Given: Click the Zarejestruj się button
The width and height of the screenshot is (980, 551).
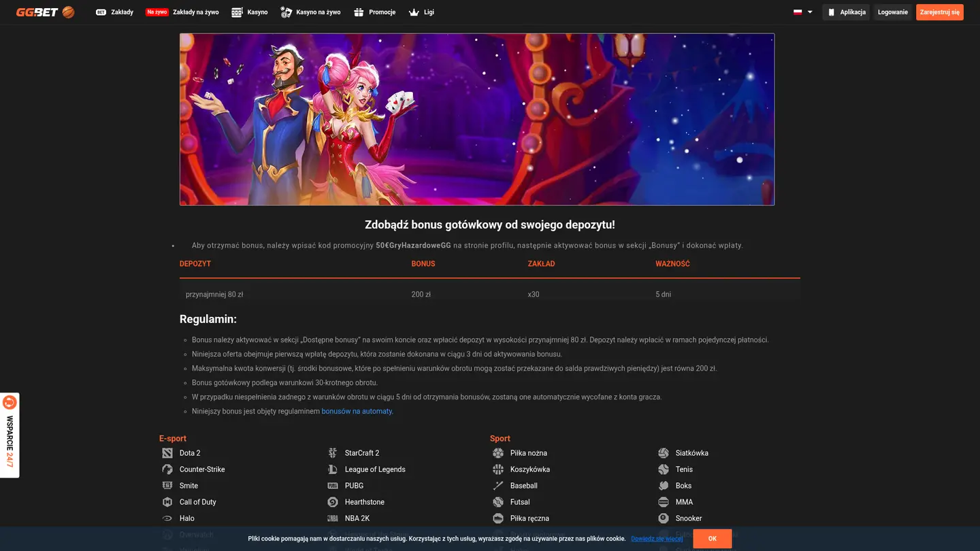Looking at the screenshot, I should point(940,12).
